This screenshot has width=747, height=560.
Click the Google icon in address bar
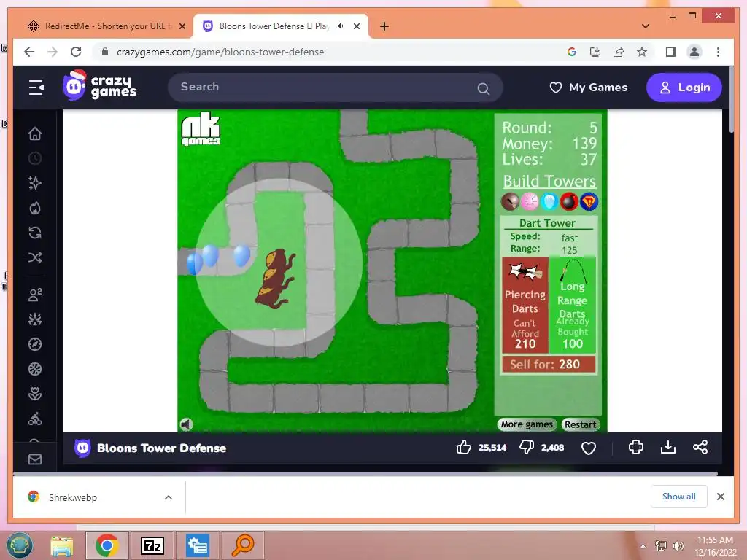[572, 52]
